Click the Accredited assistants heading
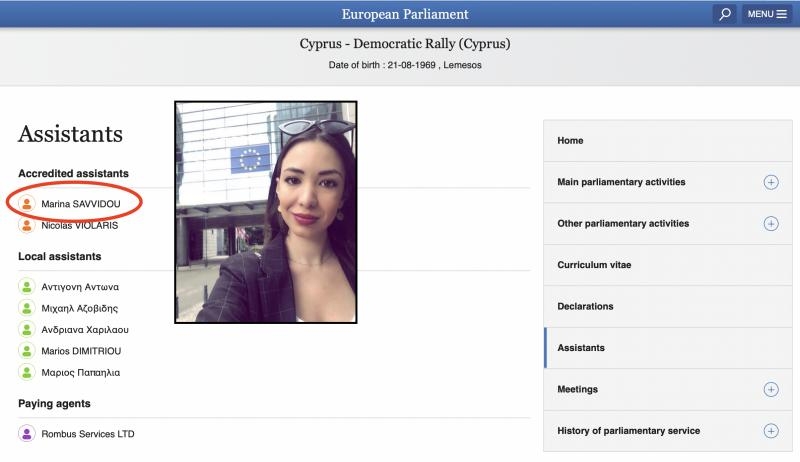The height and width of the screenshot is (462, 800). (73, 173)
